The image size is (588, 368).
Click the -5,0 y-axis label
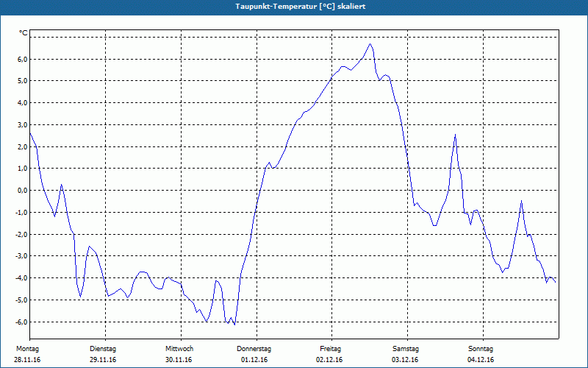[21, 300]
